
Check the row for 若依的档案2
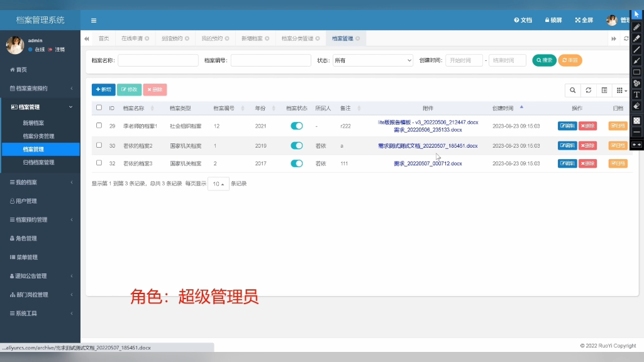[99, 145]
